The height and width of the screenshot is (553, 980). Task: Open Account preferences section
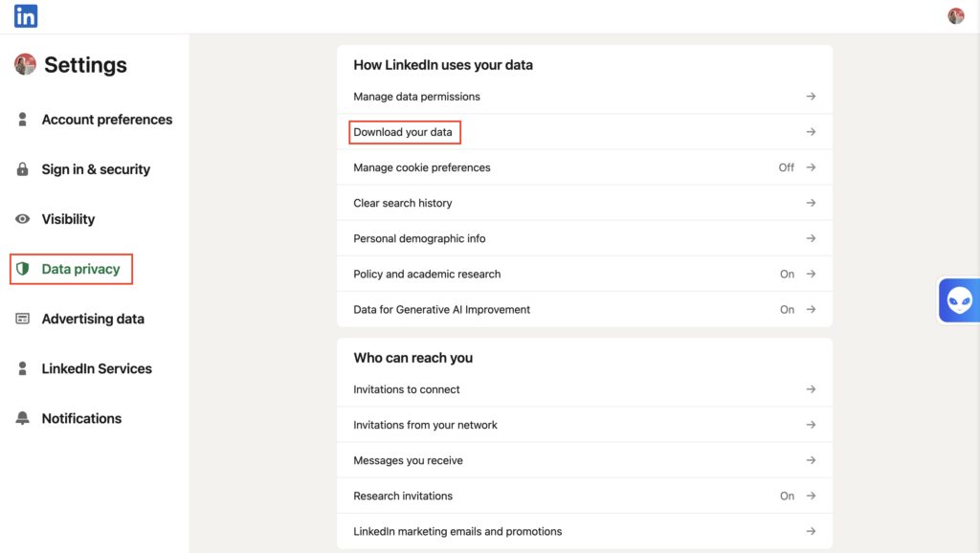coord(107,120)
